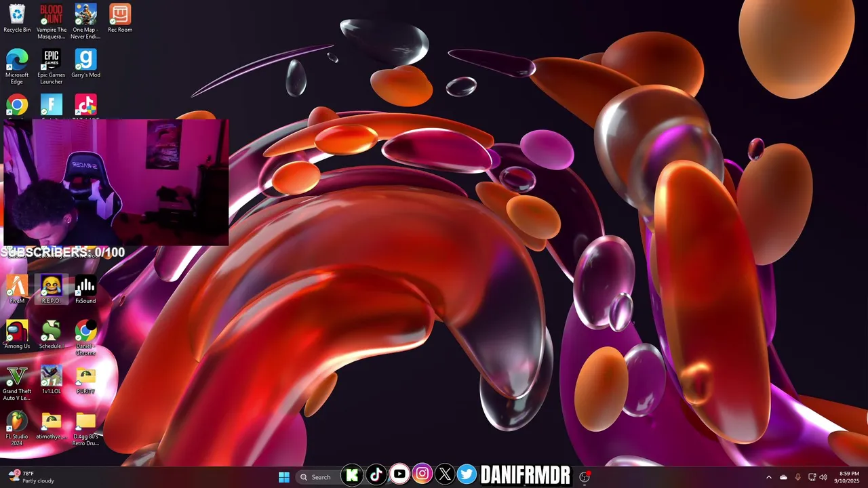868x488 pixels.
Task: Open the taskbar app icon with red dot
Action: pos(585,476)
